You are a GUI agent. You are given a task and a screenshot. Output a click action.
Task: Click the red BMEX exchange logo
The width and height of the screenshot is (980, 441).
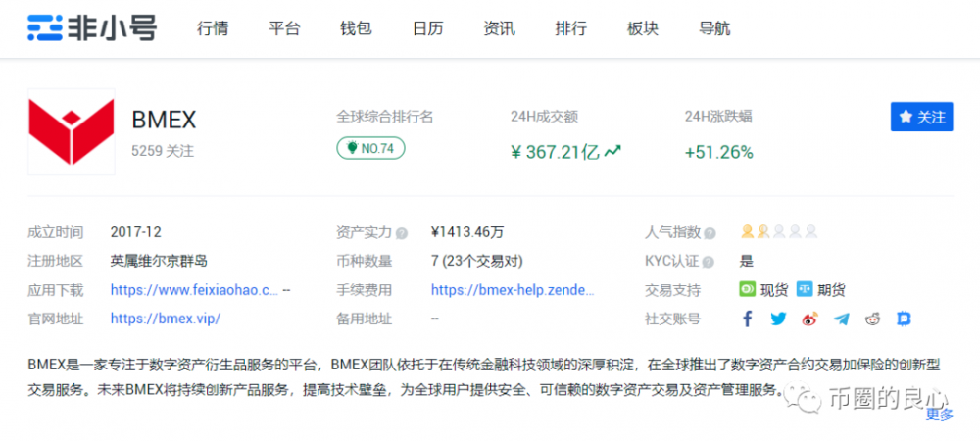point(72,131)
